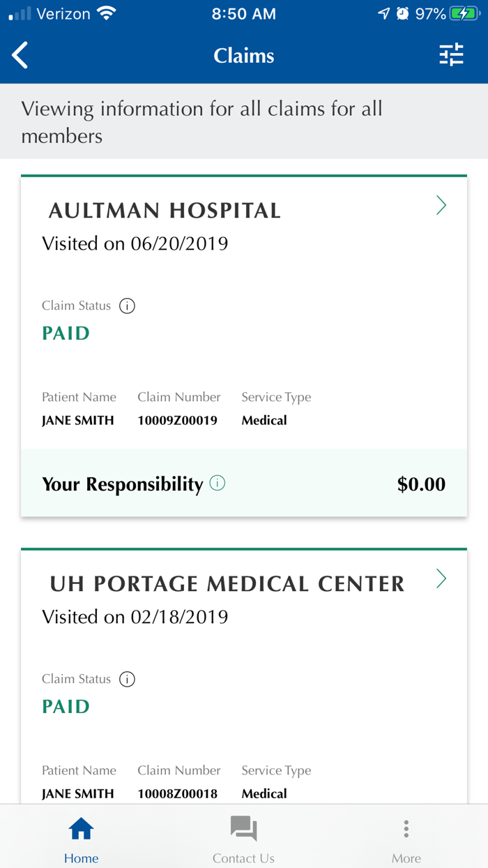This screenshot has width=488, height=868.
Task: Open the UH Portage Medical Center claim
Action: 226,584
